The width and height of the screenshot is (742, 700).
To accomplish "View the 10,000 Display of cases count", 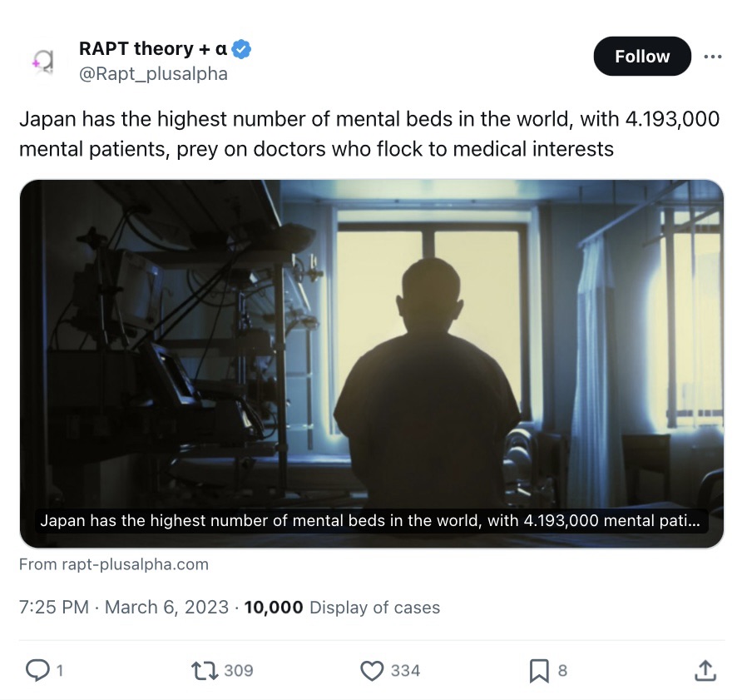I will pyautogui.click(x=342, y=607).
